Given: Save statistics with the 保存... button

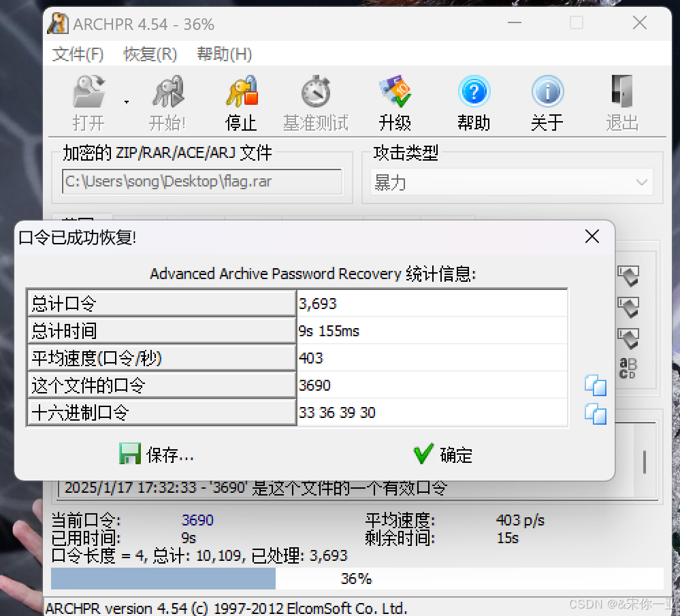Looking at the screenshot, I should (x=157, y=454).
